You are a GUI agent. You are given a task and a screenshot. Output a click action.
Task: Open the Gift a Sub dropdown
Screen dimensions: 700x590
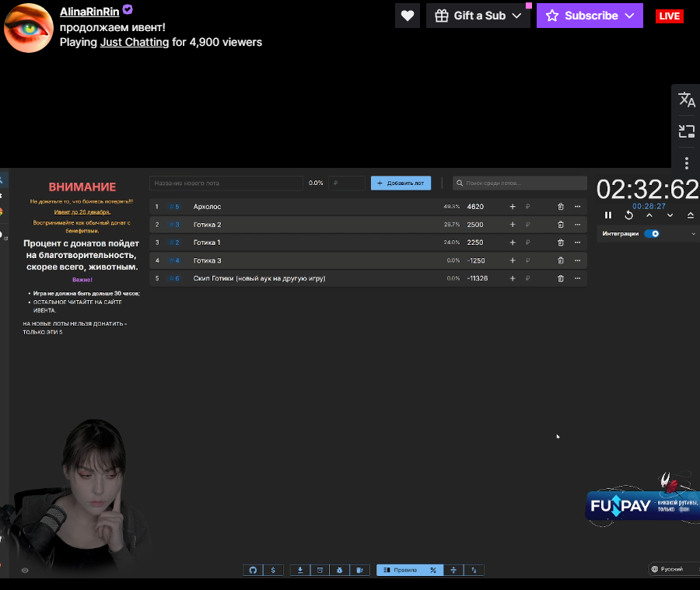tap(478, 16)
